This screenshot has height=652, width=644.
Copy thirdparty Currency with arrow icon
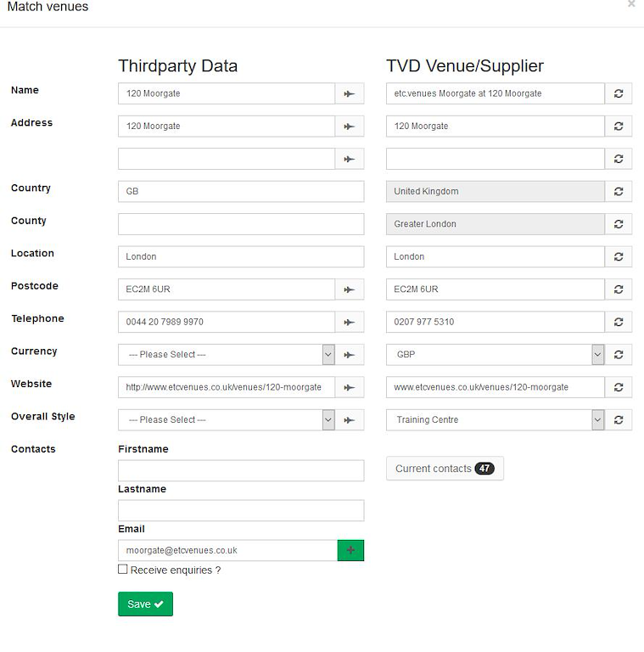pos(350,355)
